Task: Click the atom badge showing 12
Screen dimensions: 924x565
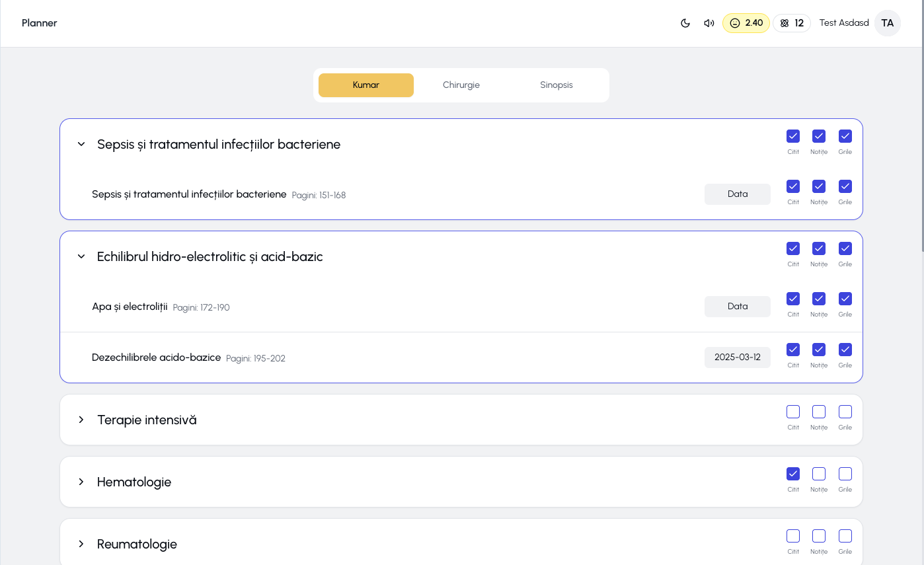Action: click(x=791, y=23)
